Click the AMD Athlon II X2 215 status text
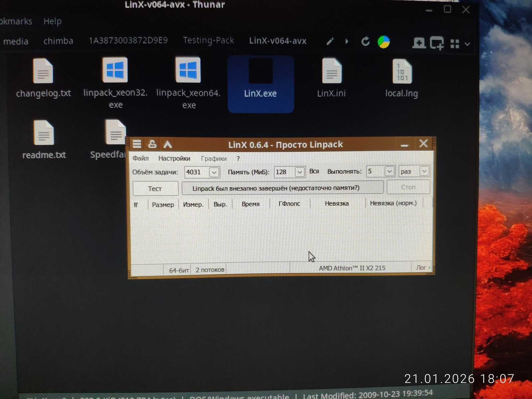Screen dimensions: 532x399 click(x=352, y=268)
